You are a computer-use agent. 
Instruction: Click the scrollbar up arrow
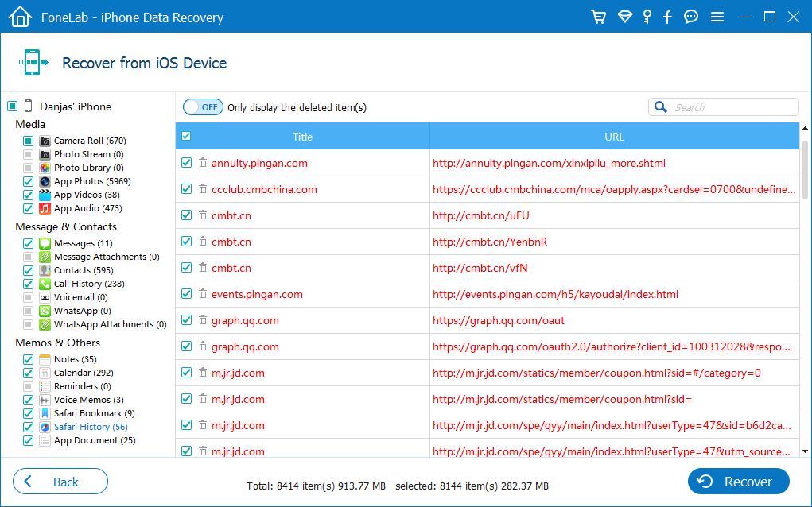tap(806, 128)
